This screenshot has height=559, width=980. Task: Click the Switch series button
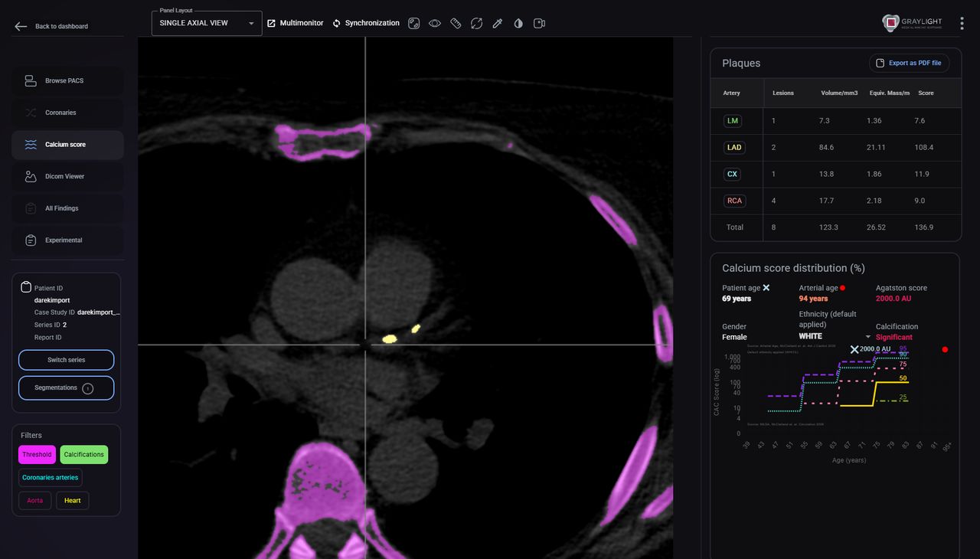pyautogui.click(x=66, y=360)
